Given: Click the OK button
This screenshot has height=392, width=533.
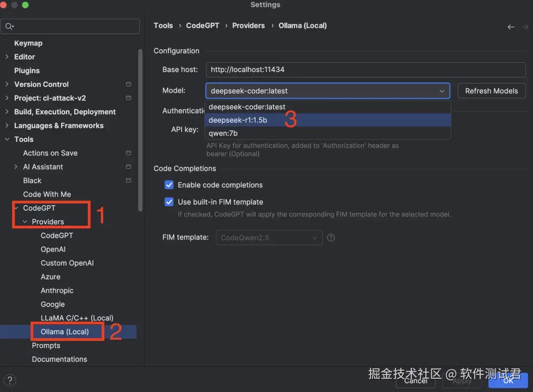Looking at the screenshot, I should (x=508, y=381).
